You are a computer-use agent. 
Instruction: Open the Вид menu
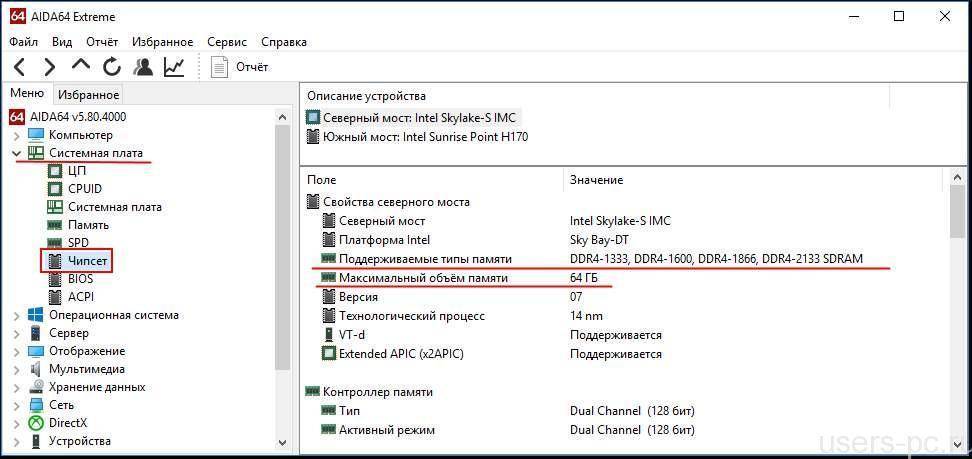(x=62, y=42)
